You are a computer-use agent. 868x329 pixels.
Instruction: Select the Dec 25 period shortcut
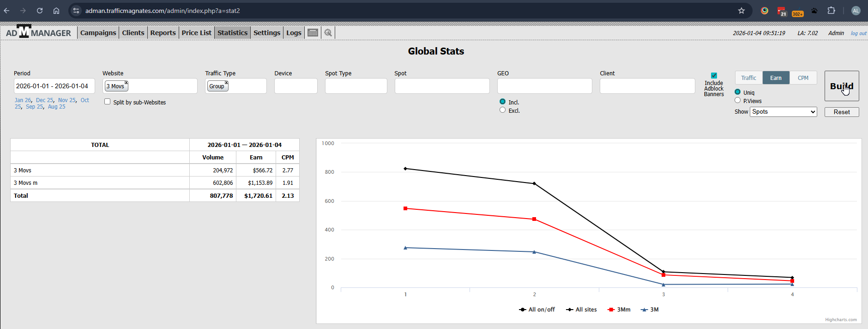[x=44, y=100]
